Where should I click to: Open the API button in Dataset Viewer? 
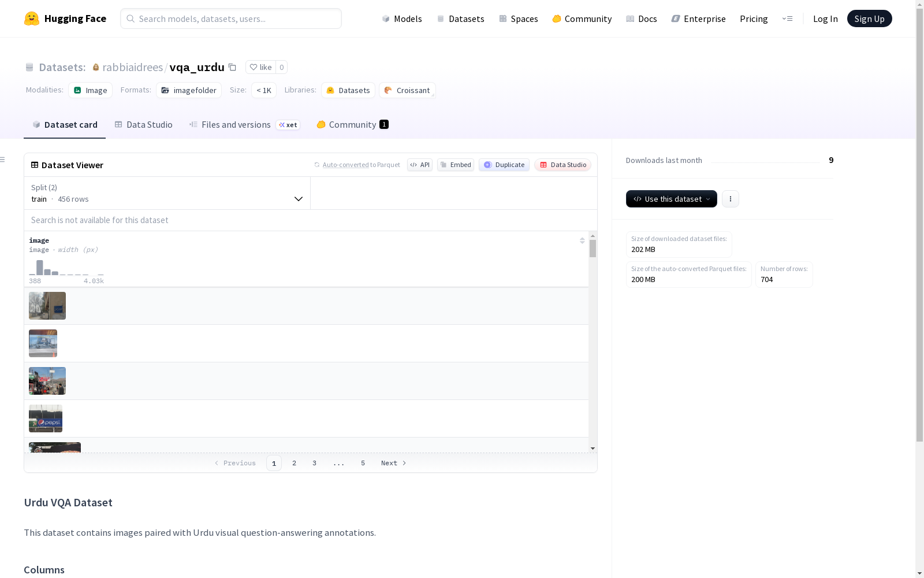click(x=420, y=165)
